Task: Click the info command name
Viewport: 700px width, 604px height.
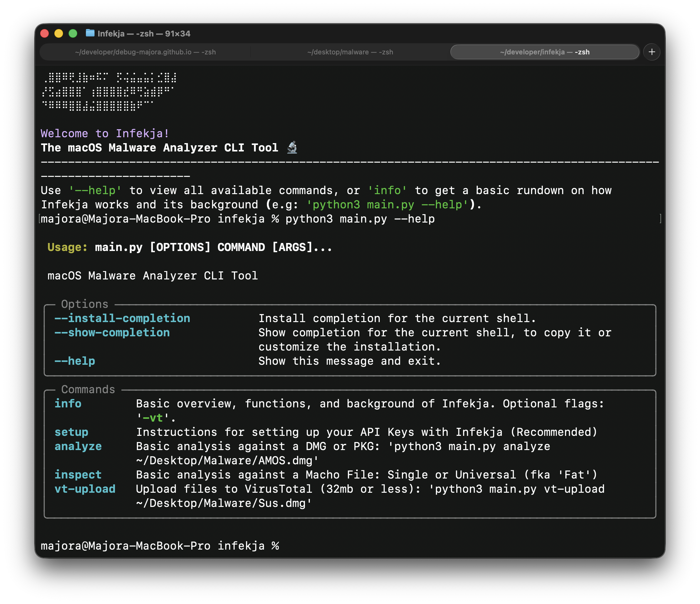Action: pos(68,404)
